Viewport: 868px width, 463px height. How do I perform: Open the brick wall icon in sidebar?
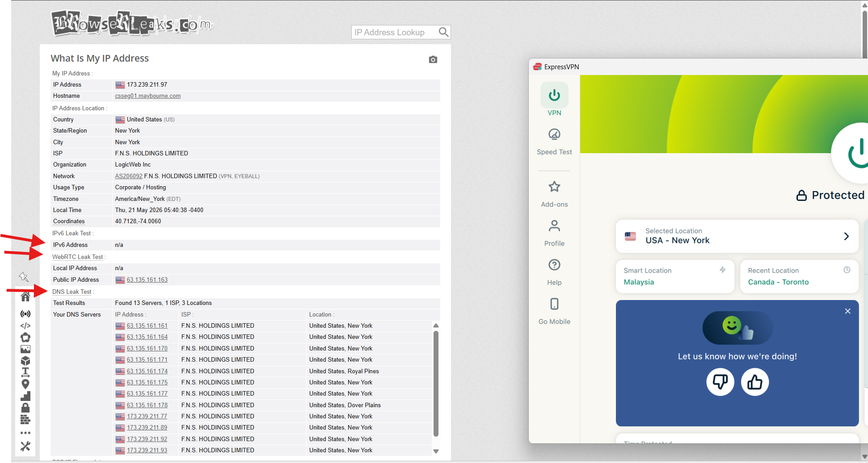[25, 420]
